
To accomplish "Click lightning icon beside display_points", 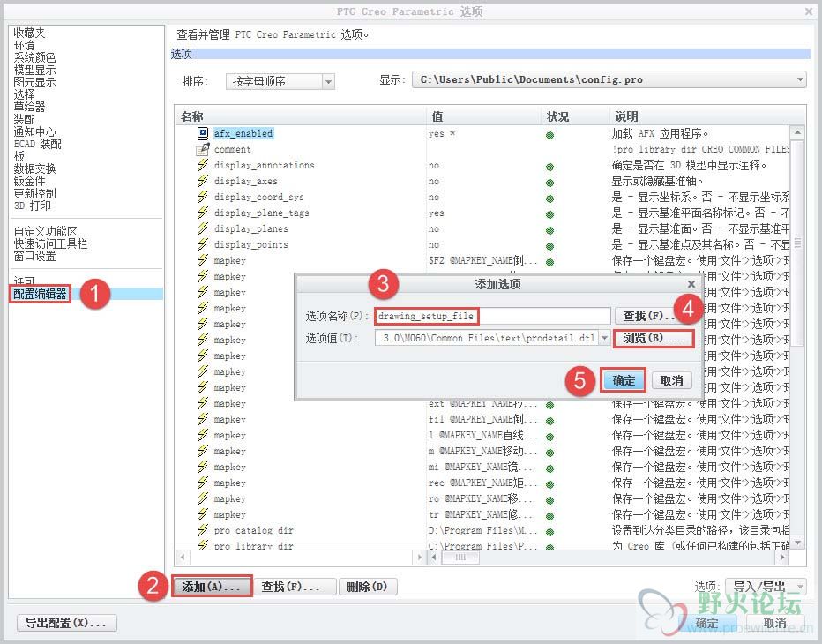I will coord(203,244).
